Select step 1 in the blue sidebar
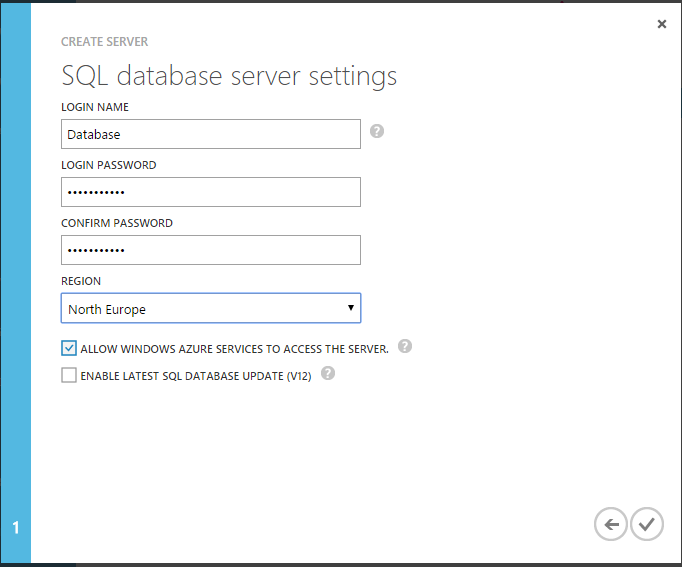This screenshot has width=682, height=567. (x=16, y=527)
